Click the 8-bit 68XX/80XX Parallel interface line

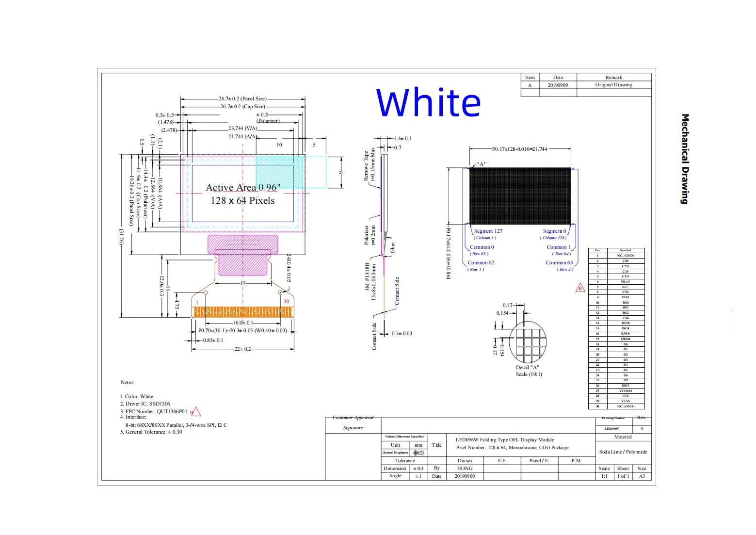pos(176,425)
